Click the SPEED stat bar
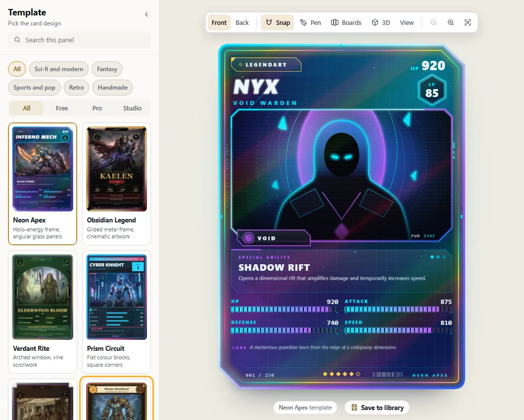524x420 pixels. [398, 330]
